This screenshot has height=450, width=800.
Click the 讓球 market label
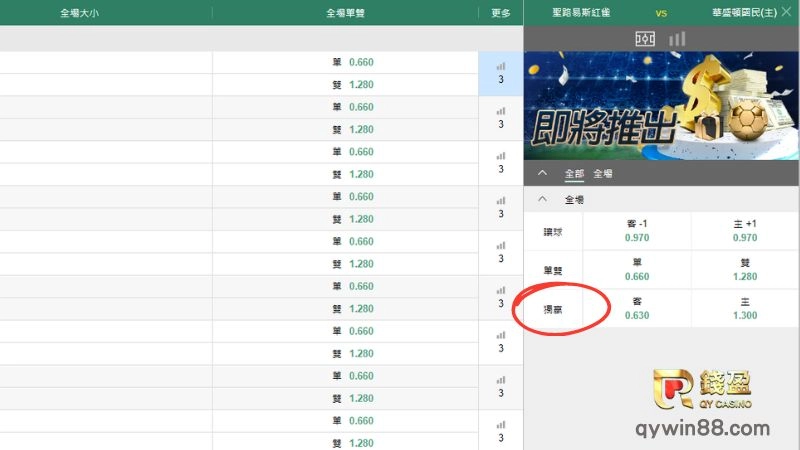(x=553, y=232)
